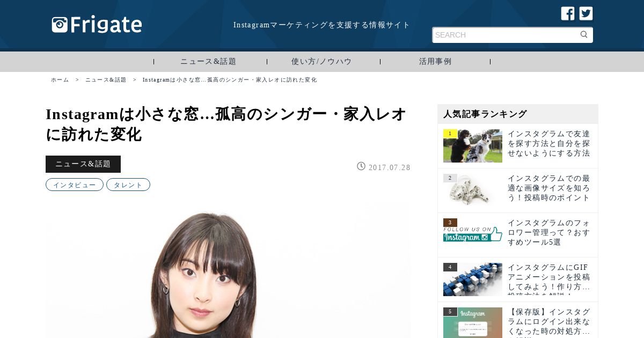Screen dimensions: 644x338
Task: Open rank 4 blue cubes thumbnail
Action: tap(473, 280)
